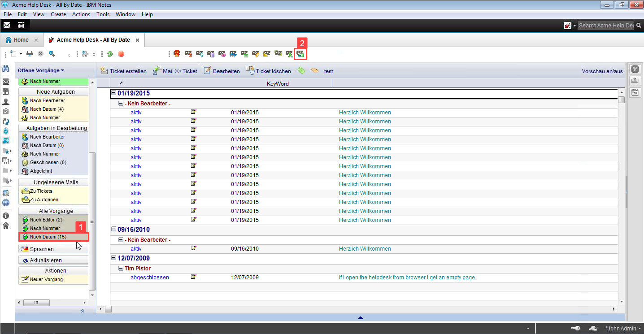Click the red Stop toolbar icon
The image size is (644, 334).
coord(121,54)
